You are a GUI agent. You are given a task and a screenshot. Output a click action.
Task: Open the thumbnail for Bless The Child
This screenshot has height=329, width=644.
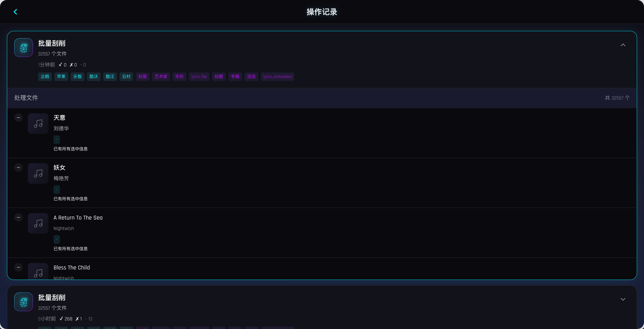38,271
